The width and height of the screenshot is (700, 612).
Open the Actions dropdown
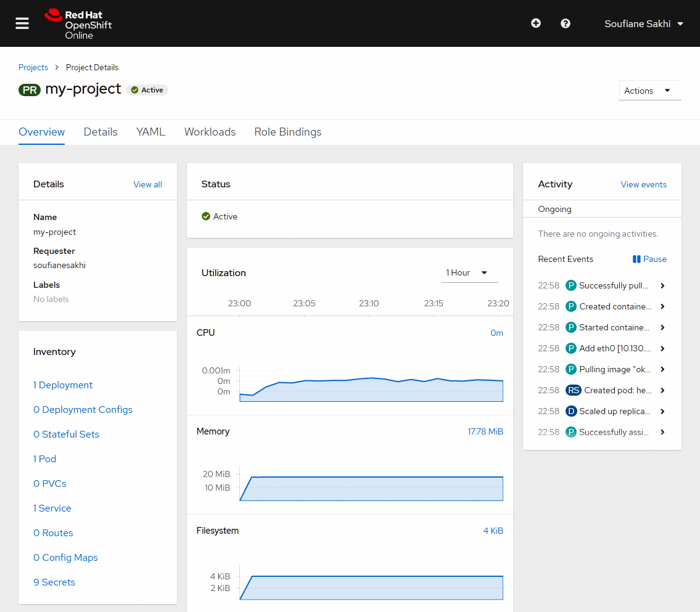click(649, 91)
